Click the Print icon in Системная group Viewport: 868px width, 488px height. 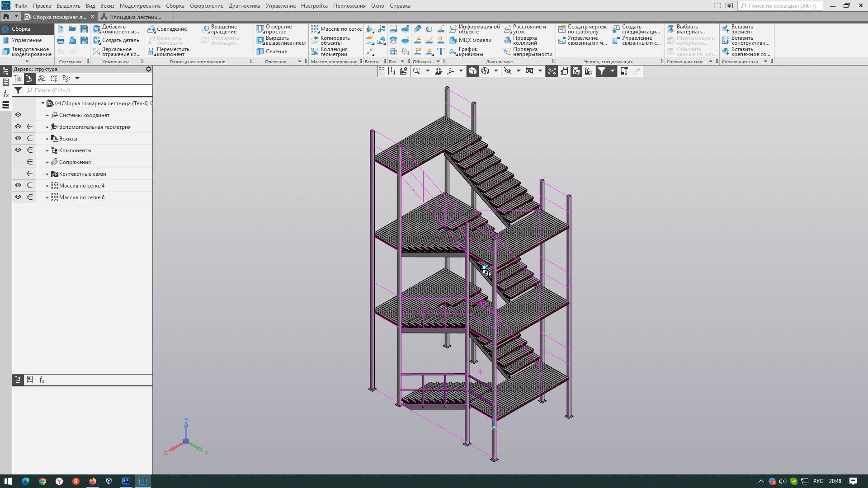coord(61,40)
